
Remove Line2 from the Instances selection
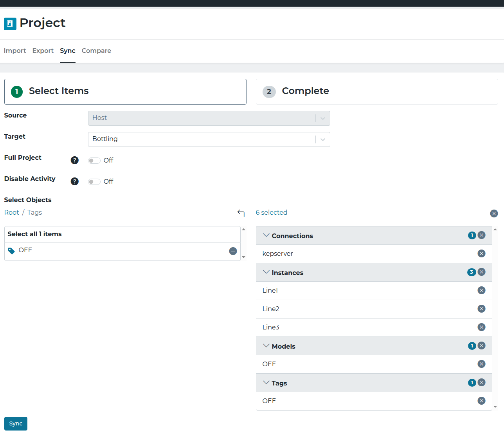pos(481,309)
